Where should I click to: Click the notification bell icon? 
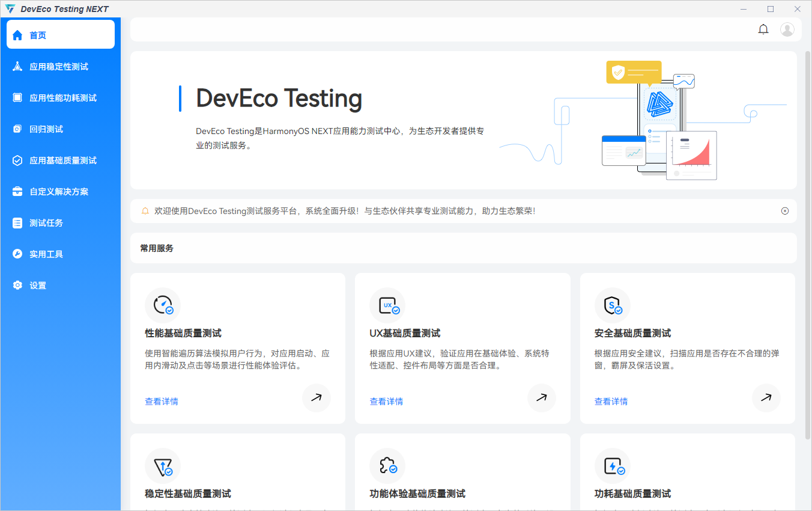coord(763,29)
